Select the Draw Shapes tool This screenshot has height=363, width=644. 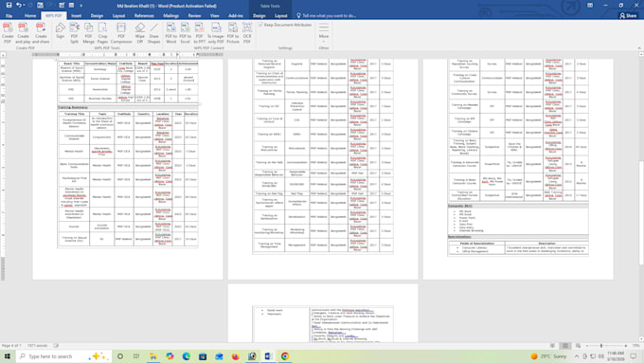click(x=154, y=33)
